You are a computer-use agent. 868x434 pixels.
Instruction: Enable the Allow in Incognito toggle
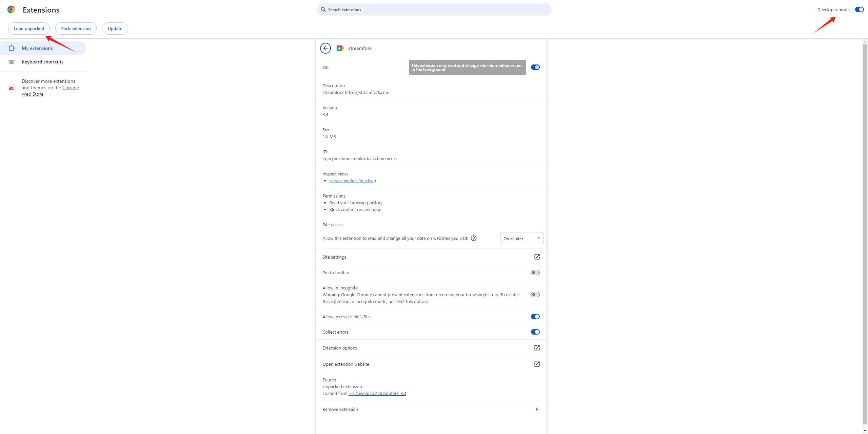pyautogui.click(x=535, y=295)
